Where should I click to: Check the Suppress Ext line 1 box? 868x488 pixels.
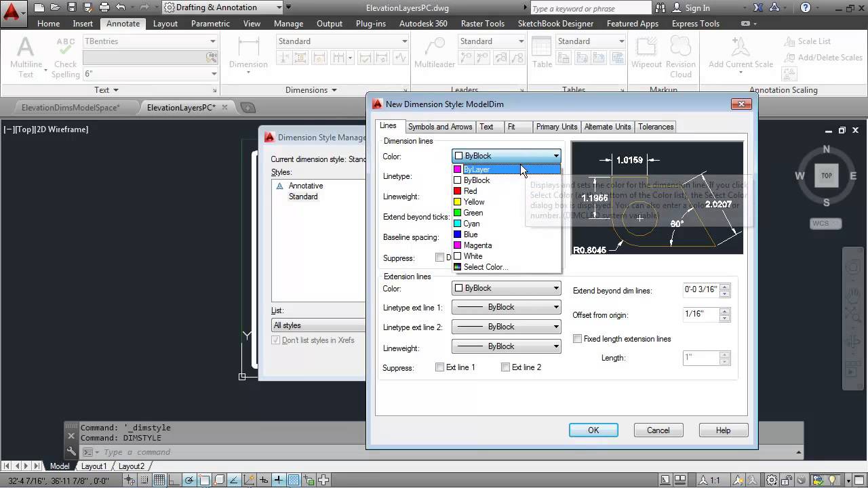tap(440, 367)
